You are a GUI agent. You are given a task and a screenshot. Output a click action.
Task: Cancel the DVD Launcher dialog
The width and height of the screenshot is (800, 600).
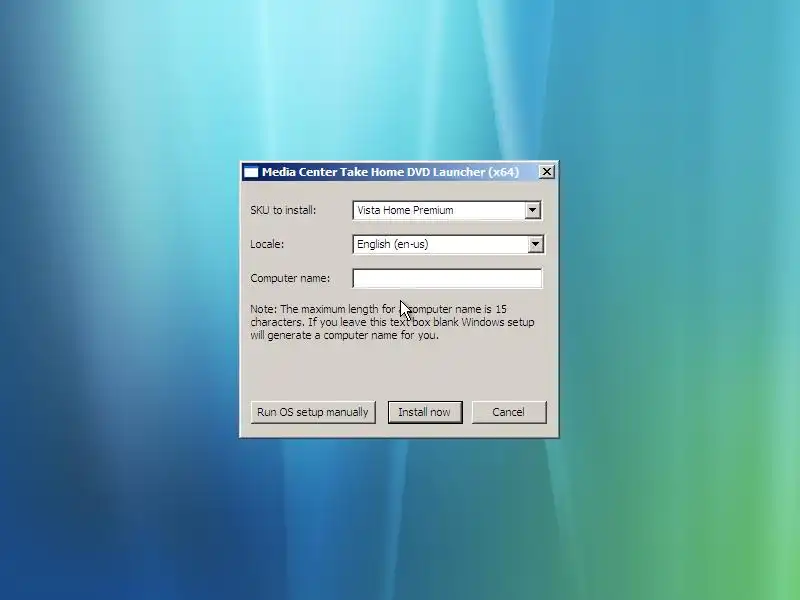click(509, 412)
